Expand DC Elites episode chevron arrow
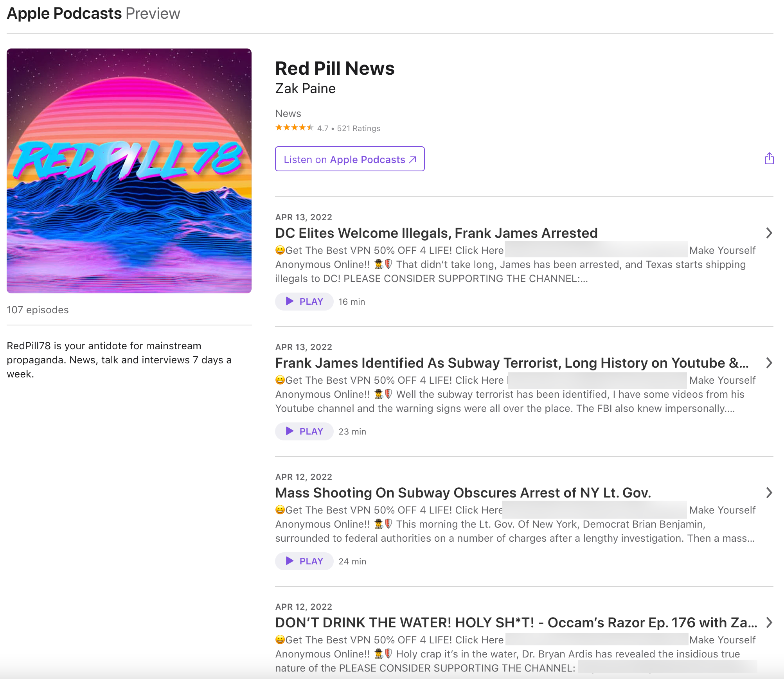This screenshot has height=679, width=784. point(769,233)
